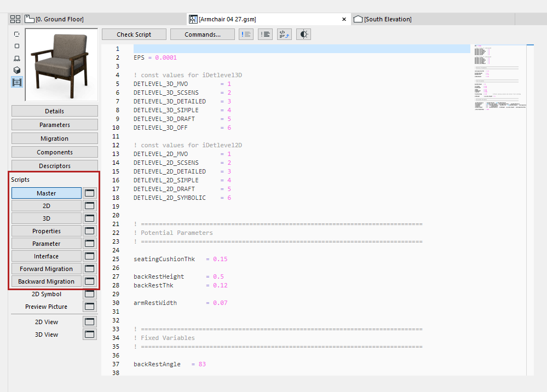Screen dimensions: 547x392
Task: Open the Interface script in a separate window
Action: [89, 256]
